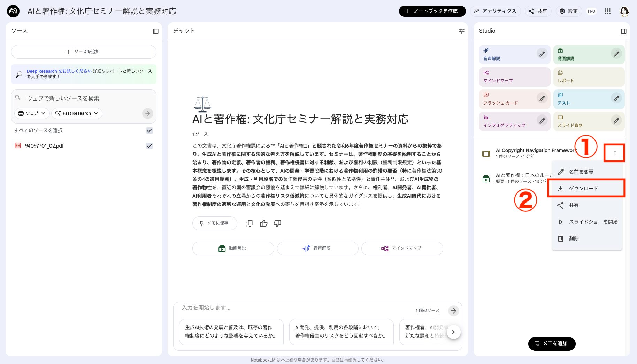Image resolution: width=637 pixels, height=364 pixels.
Task: Show more suggested prompts with the chevron
Action: [453, 332]
